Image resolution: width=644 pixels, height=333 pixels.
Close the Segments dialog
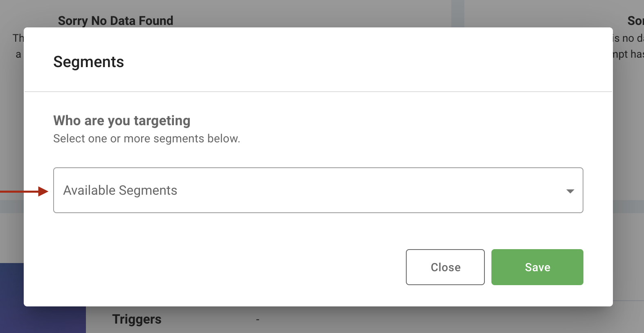point(445,267)
